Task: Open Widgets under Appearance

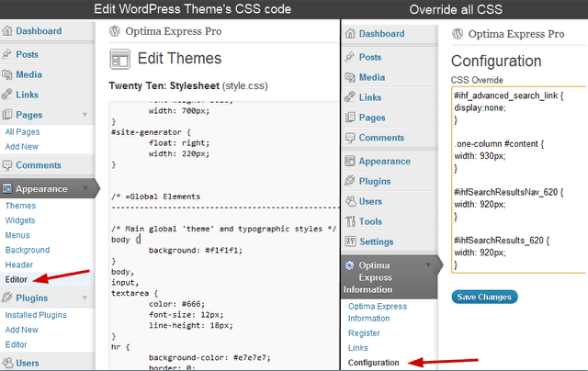Action: pyautogui.click(x=20, y=220)
